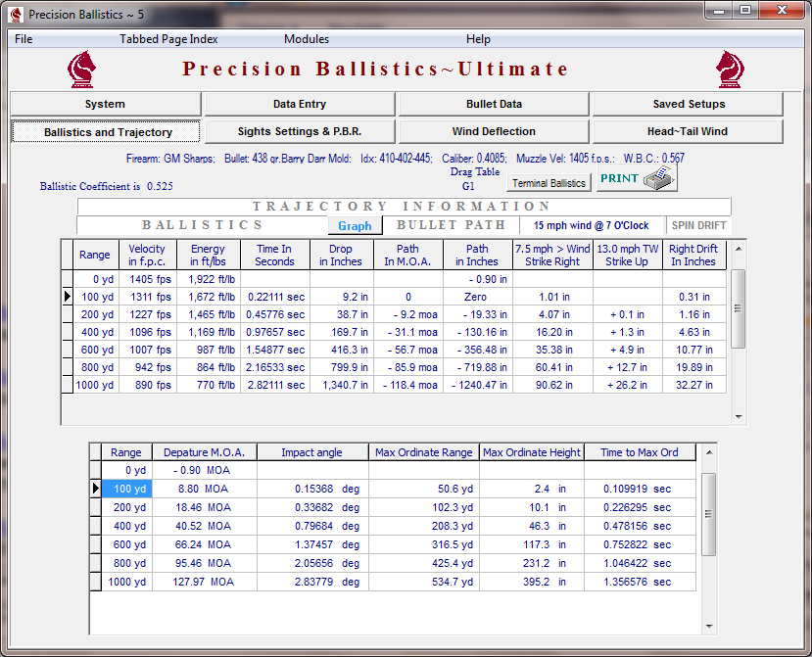Click the Drop in Inches column header
812x657 pixels.
[341, 255]
